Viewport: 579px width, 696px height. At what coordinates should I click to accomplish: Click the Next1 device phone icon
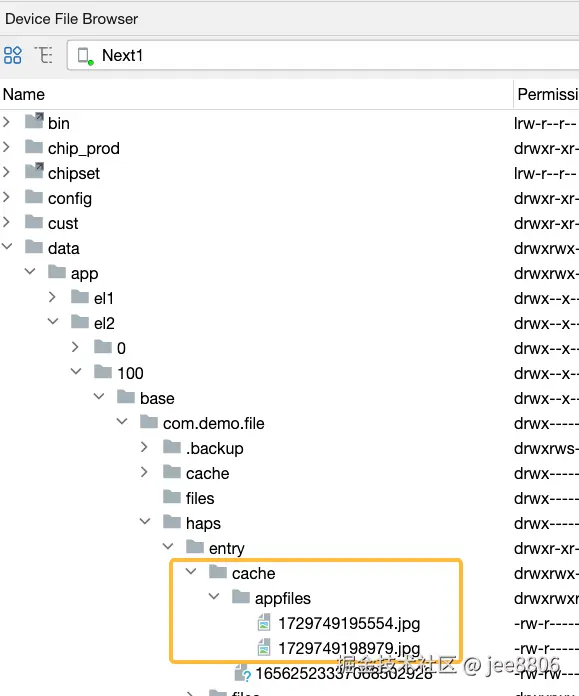coord(85,56)
